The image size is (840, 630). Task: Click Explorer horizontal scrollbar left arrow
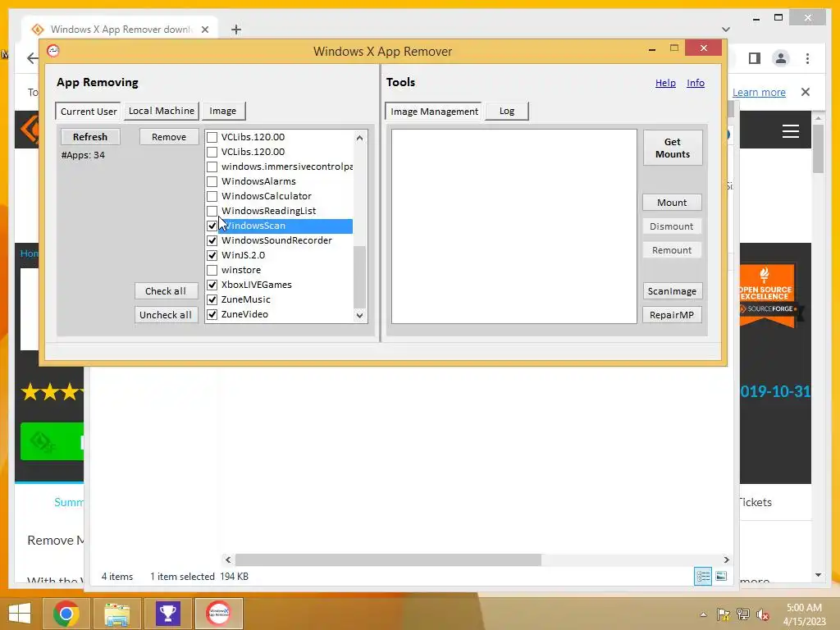click(228, 559)
